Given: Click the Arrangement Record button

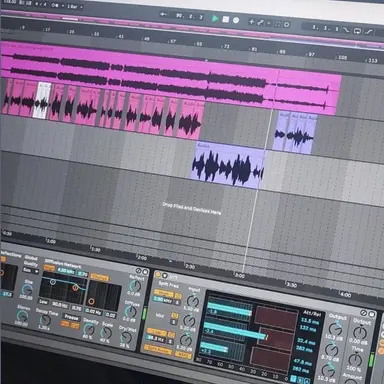Looking at the screenshot, I should pos(236,20).
